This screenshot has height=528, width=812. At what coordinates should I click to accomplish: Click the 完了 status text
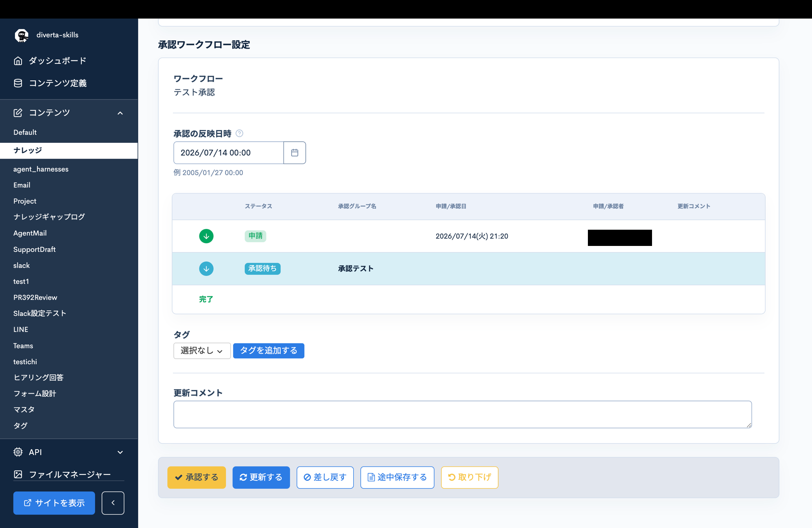click(206, 300)
